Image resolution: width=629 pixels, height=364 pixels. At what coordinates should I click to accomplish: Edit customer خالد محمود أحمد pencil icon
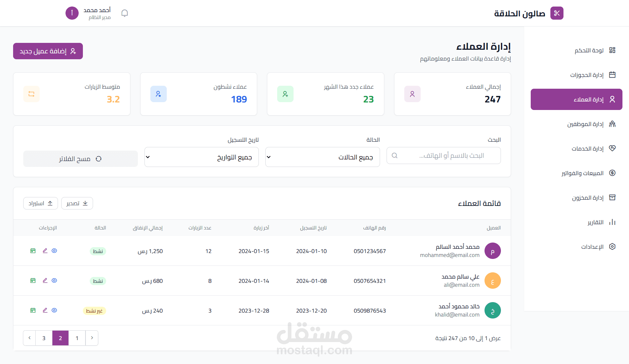coord(45,310)
